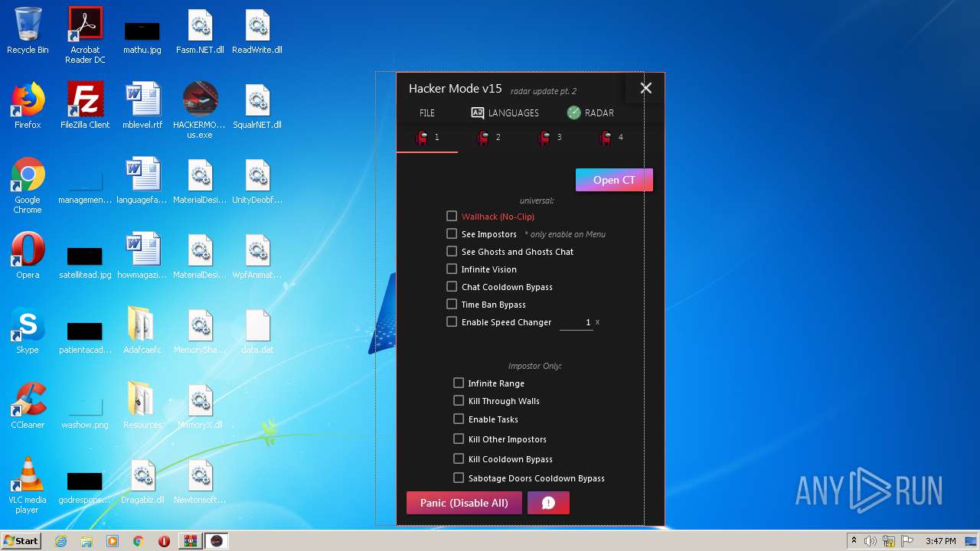Switch to crewmate tab 1
This screenshot has height=551, width=980.
[427, 138]
